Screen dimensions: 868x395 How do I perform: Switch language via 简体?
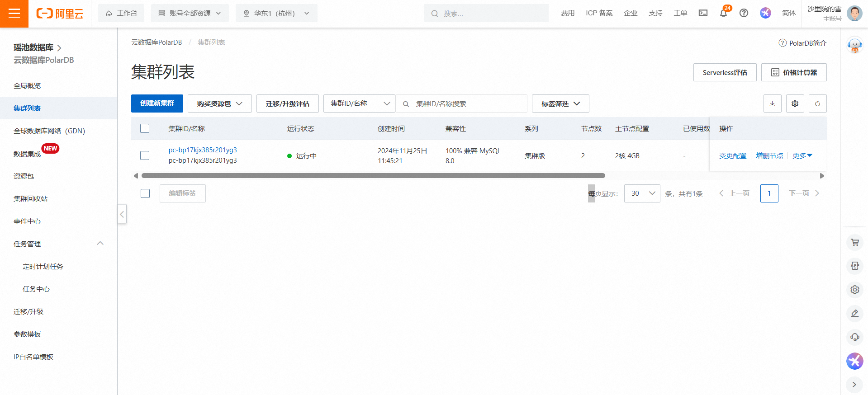pyautogui.click(x=789, y=13)
